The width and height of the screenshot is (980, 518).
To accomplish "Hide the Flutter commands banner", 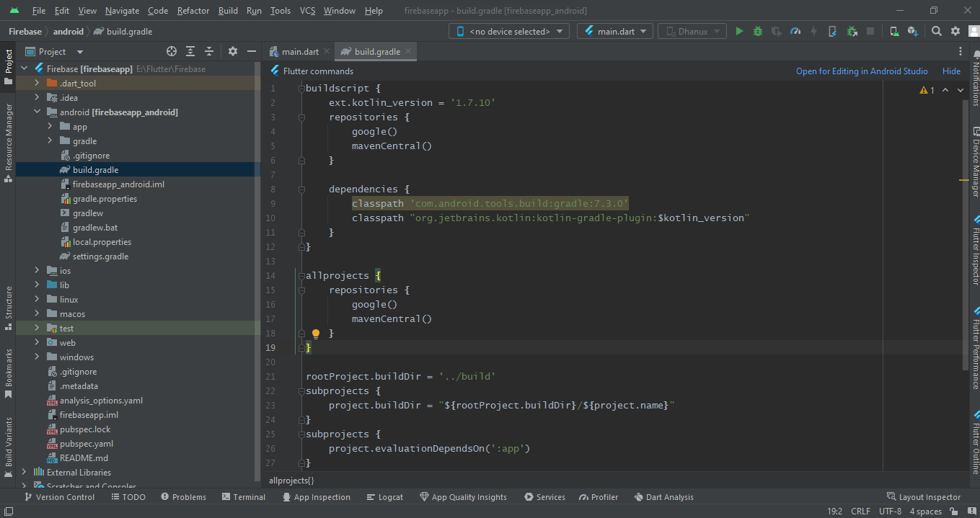I will (x=952, y=71).
